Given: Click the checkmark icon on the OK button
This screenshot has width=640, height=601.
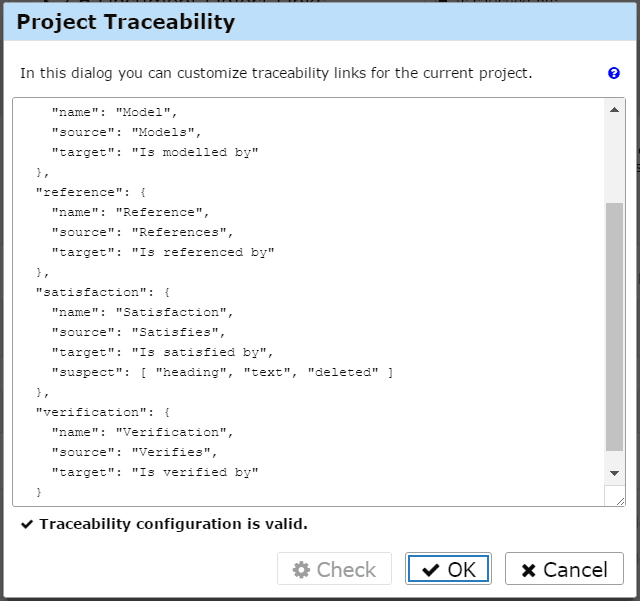Looking at the screenshot, I should point(431,570).
